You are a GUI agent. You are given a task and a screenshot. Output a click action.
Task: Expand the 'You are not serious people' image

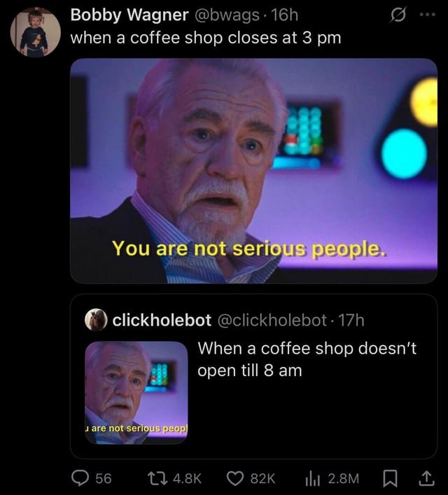click(253, 171)
